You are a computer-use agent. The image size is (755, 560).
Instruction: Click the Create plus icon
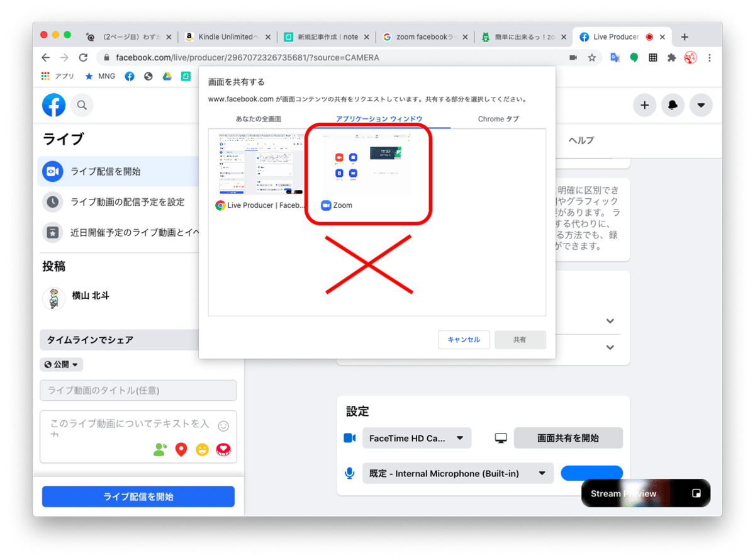coord(644,105)
